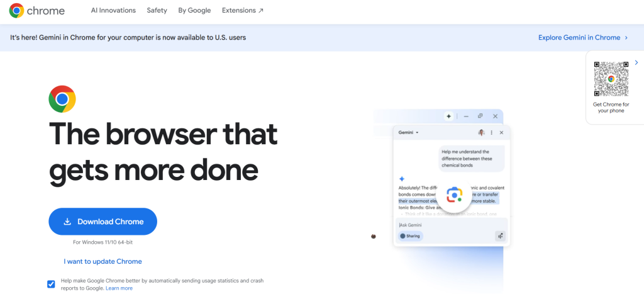Click the Gemini sparkle icon in the browser toolbar
The width and height of the screenshot is (644, 294).
448,116
